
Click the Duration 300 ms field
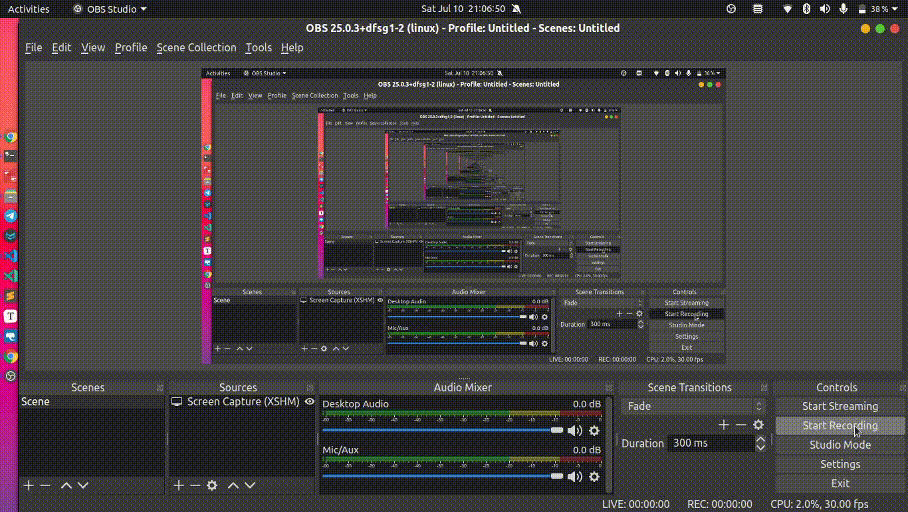tap(711, 443)
